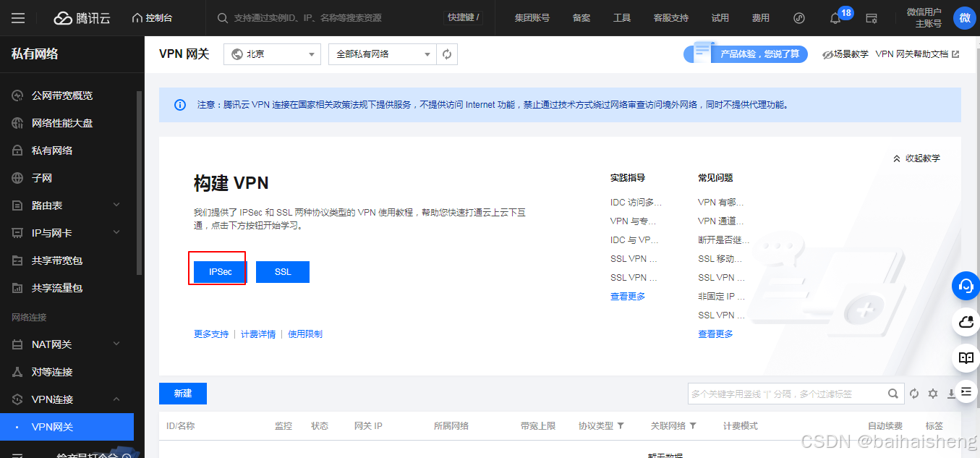Open the console settings icon beside the bell
Image resolution: width=980 pixels, height=458 pixels.
coord(872,18)
